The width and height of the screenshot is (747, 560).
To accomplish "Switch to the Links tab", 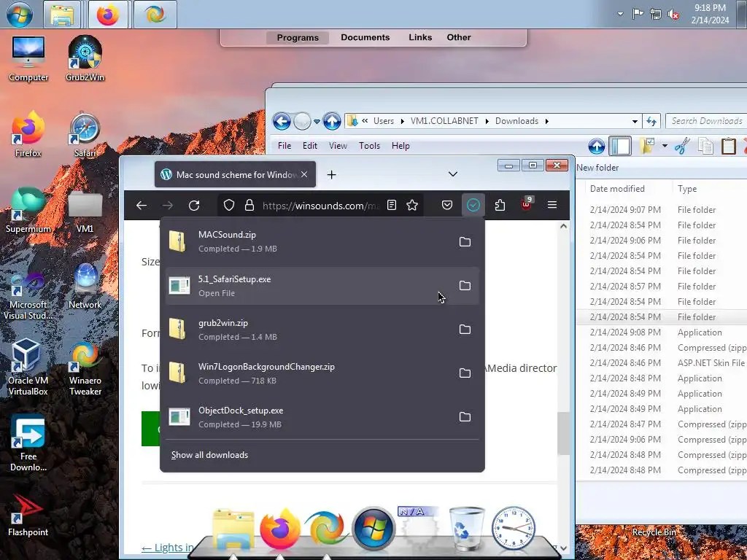I will [x=420, y=38].
